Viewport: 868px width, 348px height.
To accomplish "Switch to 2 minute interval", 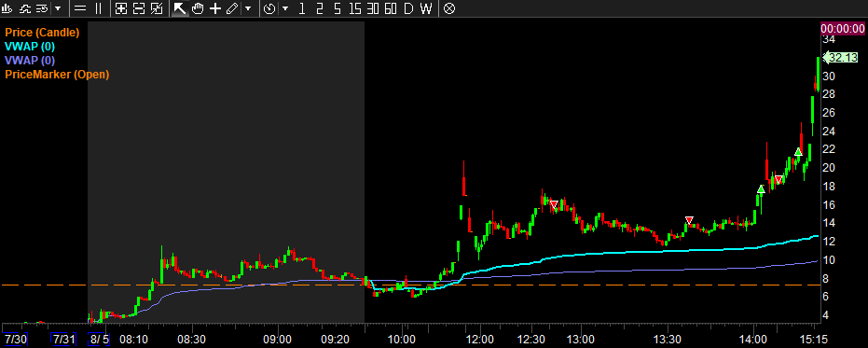I will click(x=320, y=8).
